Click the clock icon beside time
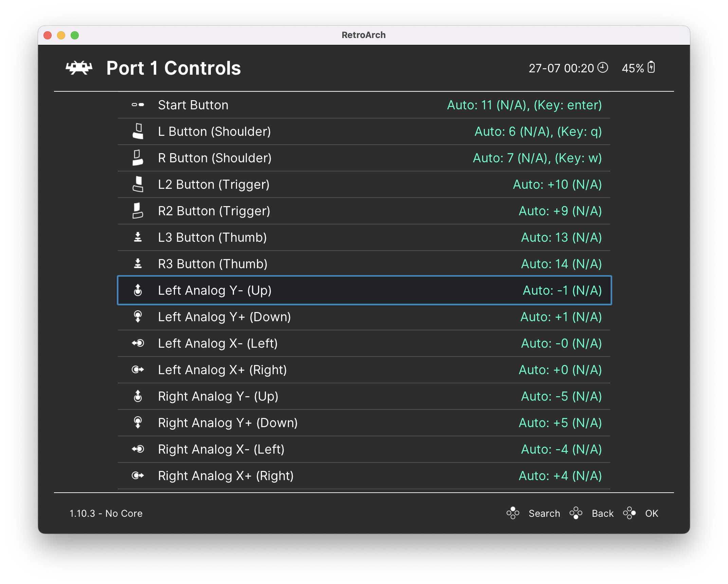The height and width of the screenshot is (584, 728). point(603,67)
